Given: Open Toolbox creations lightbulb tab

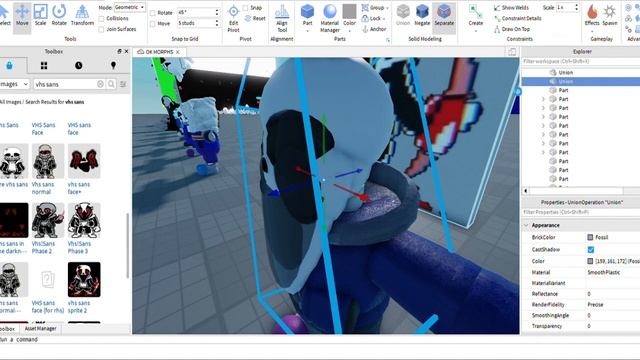Looking at the screenshot, I should coord(113,65).
